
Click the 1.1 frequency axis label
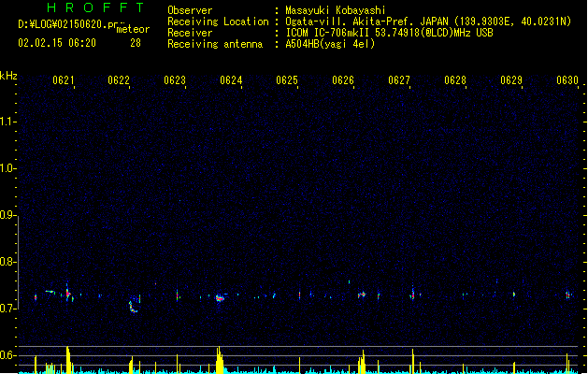(x=8, y=122)
